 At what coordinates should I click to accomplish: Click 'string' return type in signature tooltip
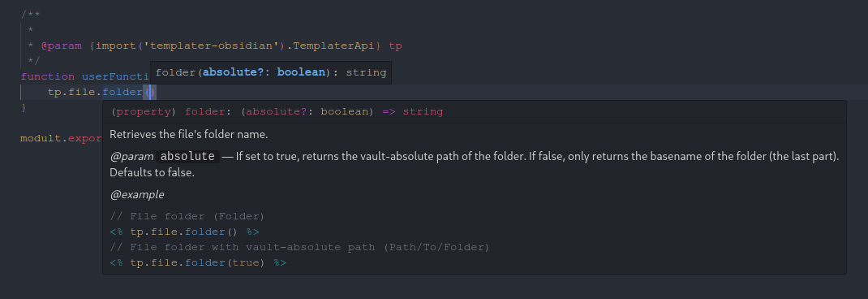366,72
